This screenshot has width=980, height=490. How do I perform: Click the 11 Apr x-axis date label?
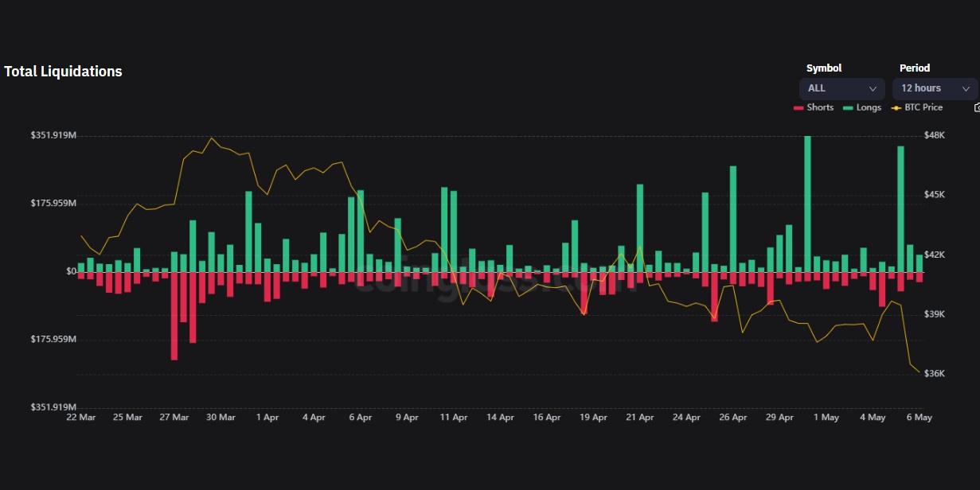coord(454,418)
